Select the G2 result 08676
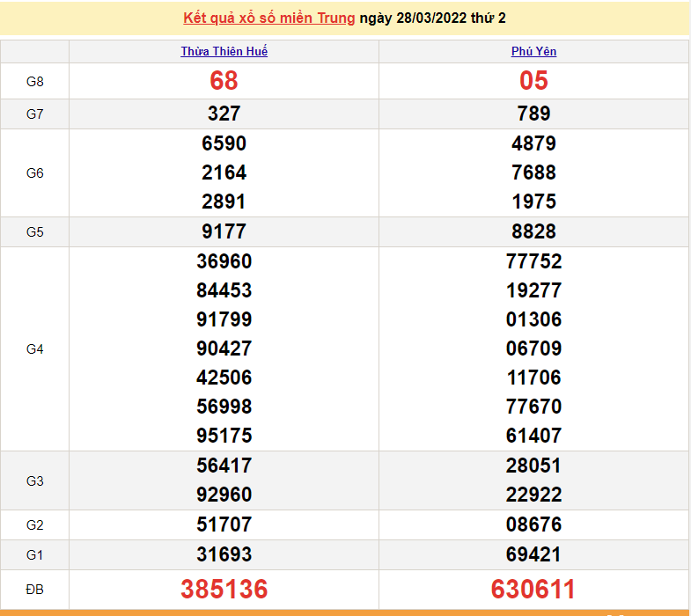 click(x=533, y=524)
